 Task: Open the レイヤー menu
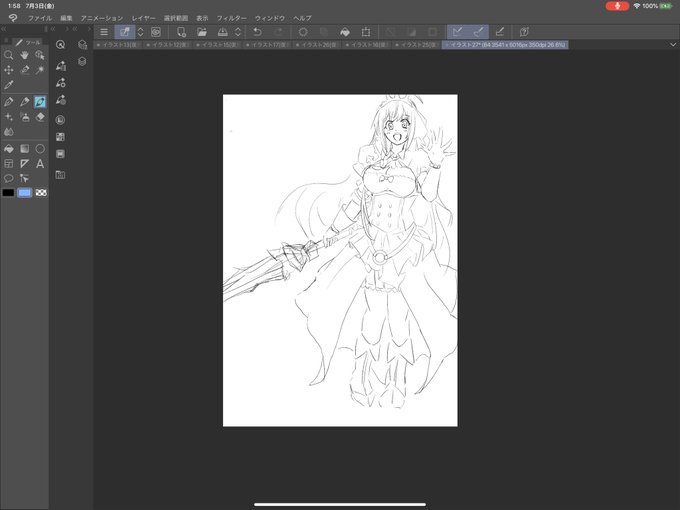[144, 18]
